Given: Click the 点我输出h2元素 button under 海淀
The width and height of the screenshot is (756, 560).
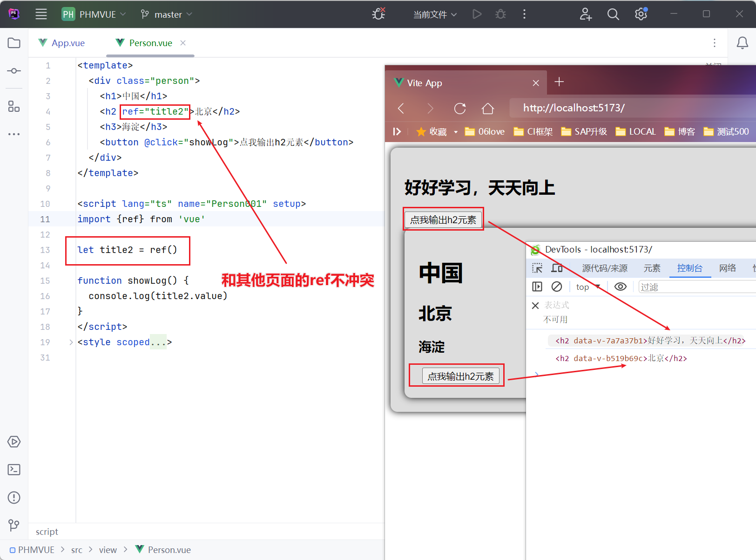Looking at the screenshot, I should point(461,376).
